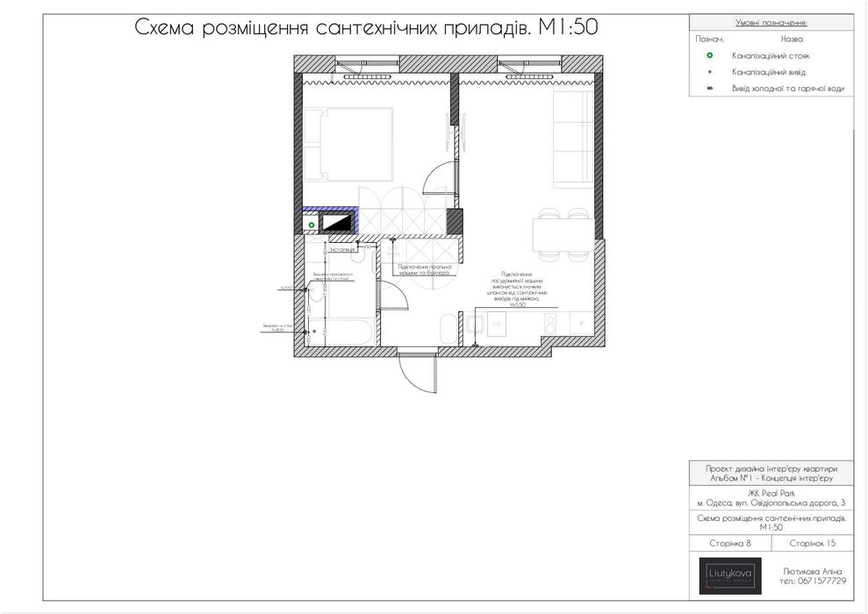Click the Сторінка 8 page cell
This screenshot has height=614, width=868.
pos(730,543)
